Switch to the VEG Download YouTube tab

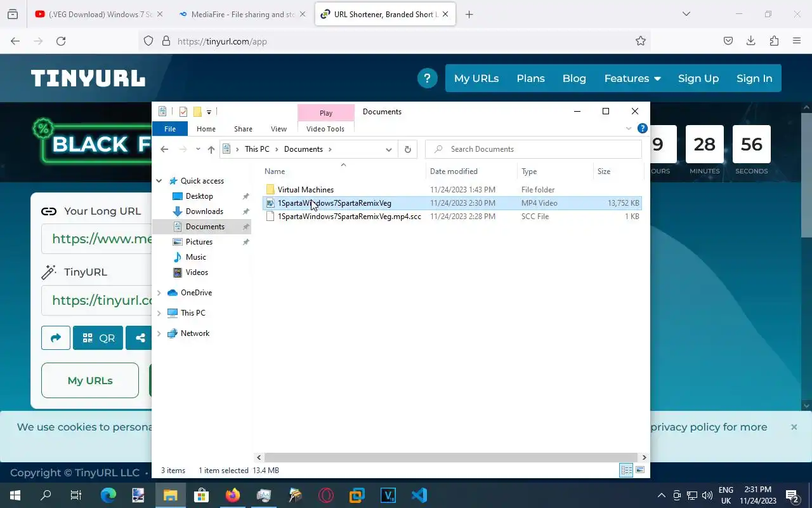100,14
